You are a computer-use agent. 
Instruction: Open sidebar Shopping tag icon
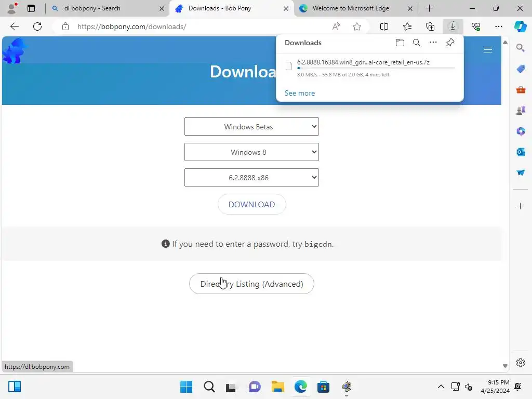pos(521,69)
